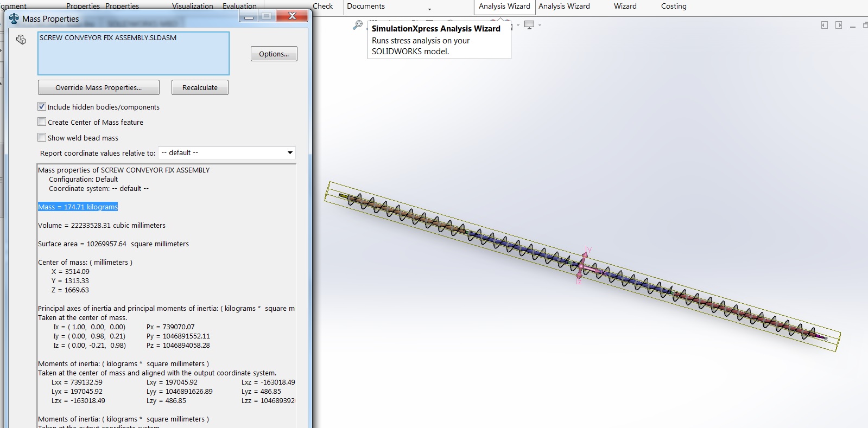Click the collapse-left panel icon in viewport corner
The height and width of the screenshot is (428, 868).
[x=825, y=25]
